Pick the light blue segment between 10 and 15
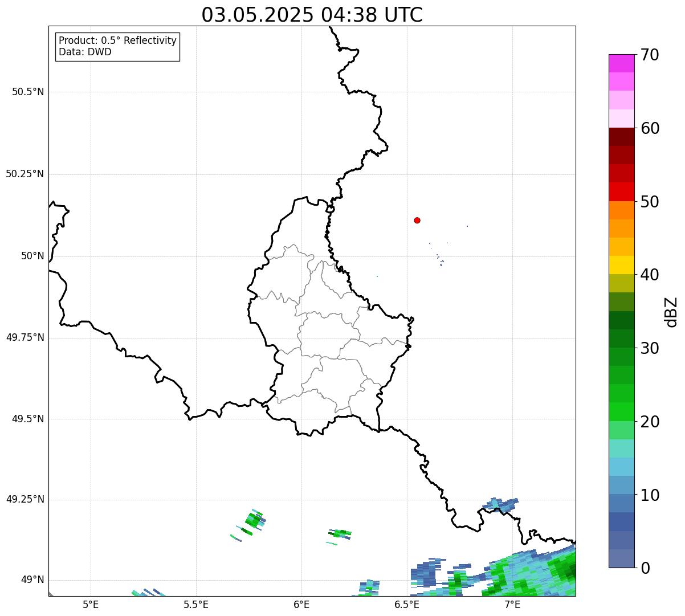This screenshot has width=685, height=616. click(621, 467)
